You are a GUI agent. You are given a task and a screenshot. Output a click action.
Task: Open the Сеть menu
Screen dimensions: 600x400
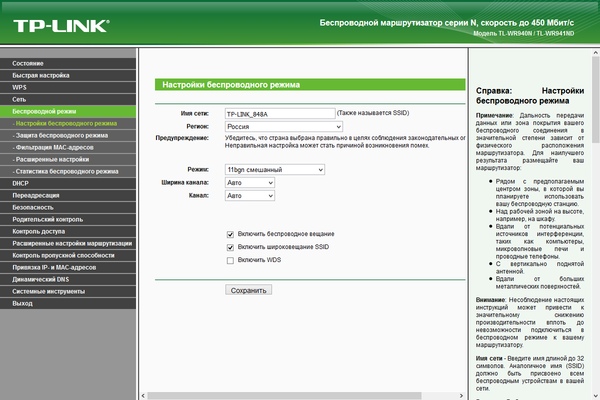coord(68,100)
